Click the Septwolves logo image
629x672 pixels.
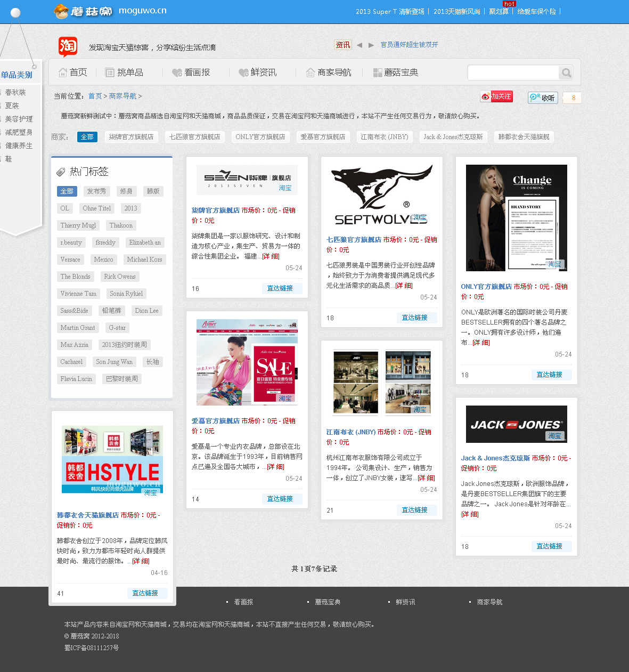pyautogui.click(x=381, y=195)
